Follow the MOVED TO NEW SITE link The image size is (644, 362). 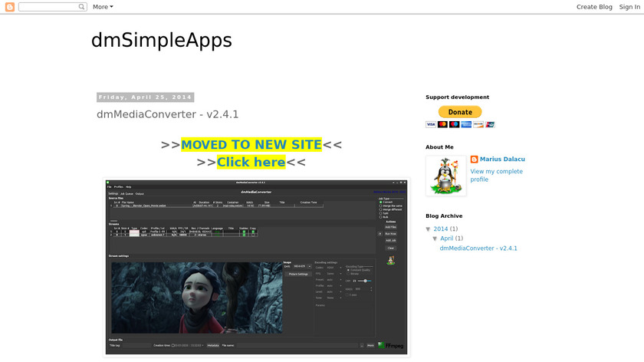click(251, 145)
